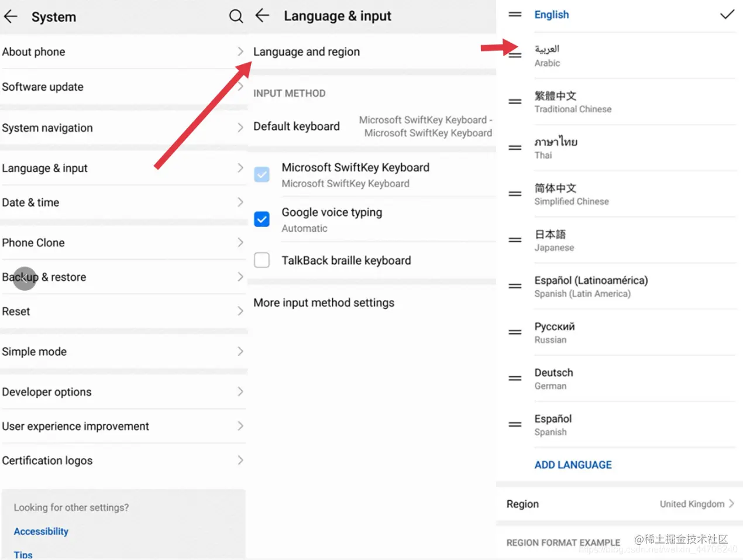The width and height of the screenshot is (743, 560).
Task: Enable TalkBack braille keyboard checkbox
Action: (x=262, y=260)
